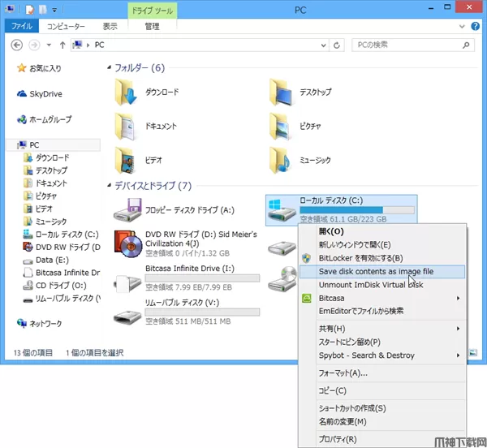Viewport: 487px width, 448px height.
Task: Select the local disk (C:) drive icon
Action: (282, 210)
